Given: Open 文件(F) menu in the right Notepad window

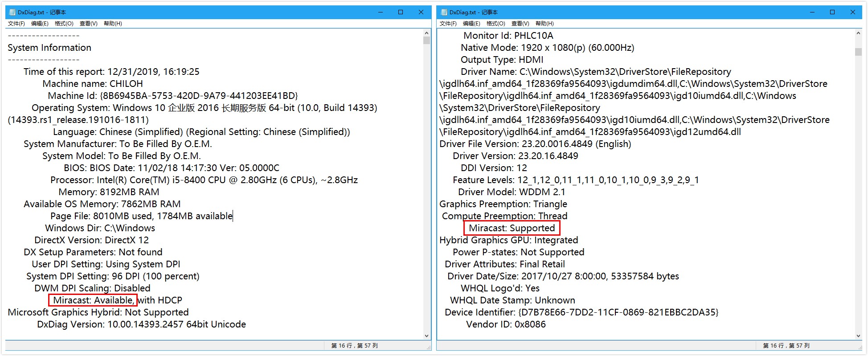Looking at the screenshot, I should click(448, 24).
